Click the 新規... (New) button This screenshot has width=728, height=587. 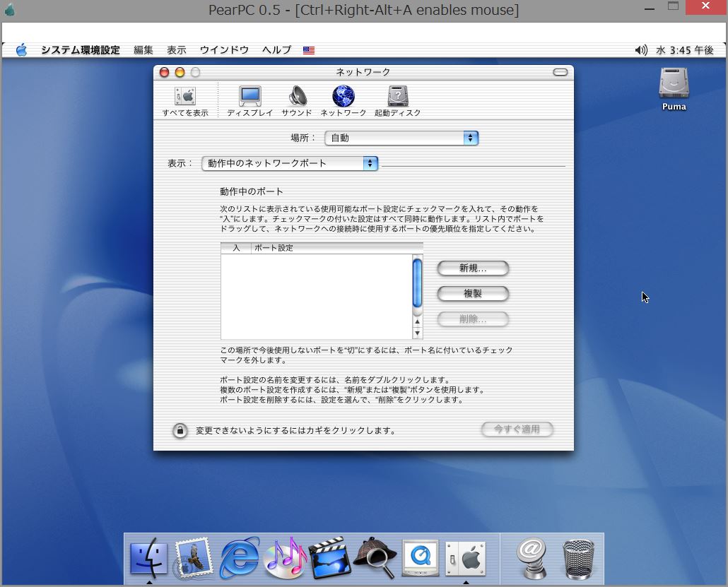click(473, 268)
